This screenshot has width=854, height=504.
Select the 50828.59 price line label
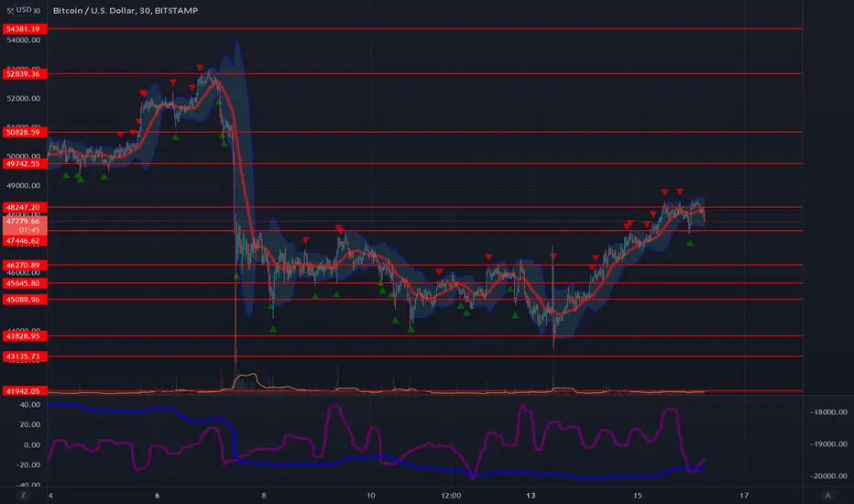pos(25,132)
